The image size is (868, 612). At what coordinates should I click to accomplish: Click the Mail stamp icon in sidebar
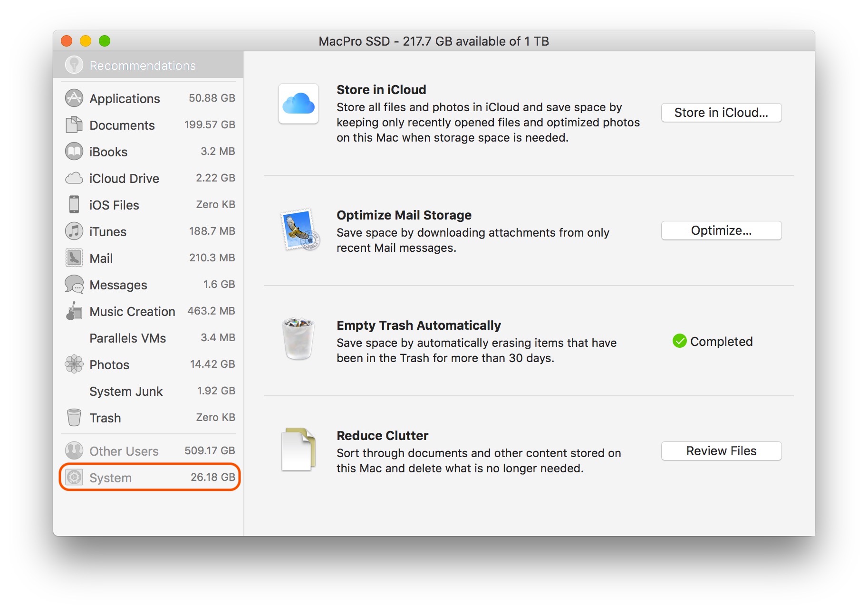[74, 258]
